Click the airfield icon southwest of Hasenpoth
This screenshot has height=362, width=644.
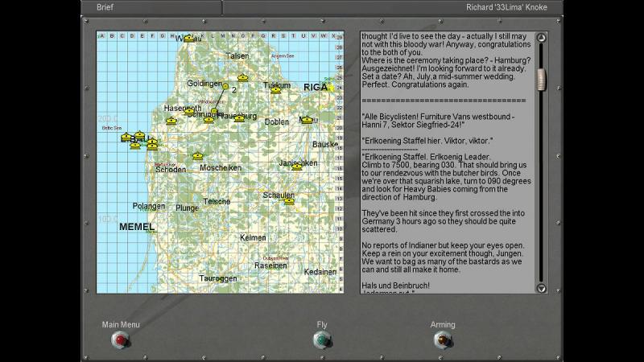171,121
